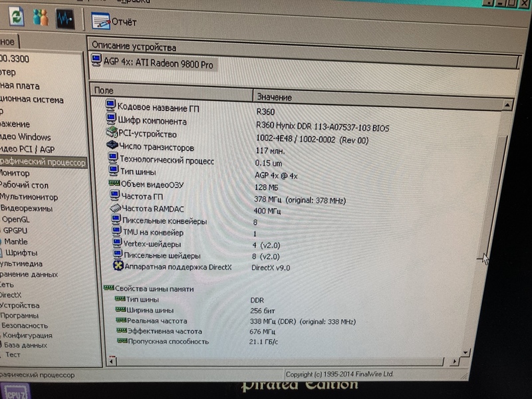Click the Число транзисторов chip icon
The image size is (532, 399).
pyautogui.click(x=112, y=145)
